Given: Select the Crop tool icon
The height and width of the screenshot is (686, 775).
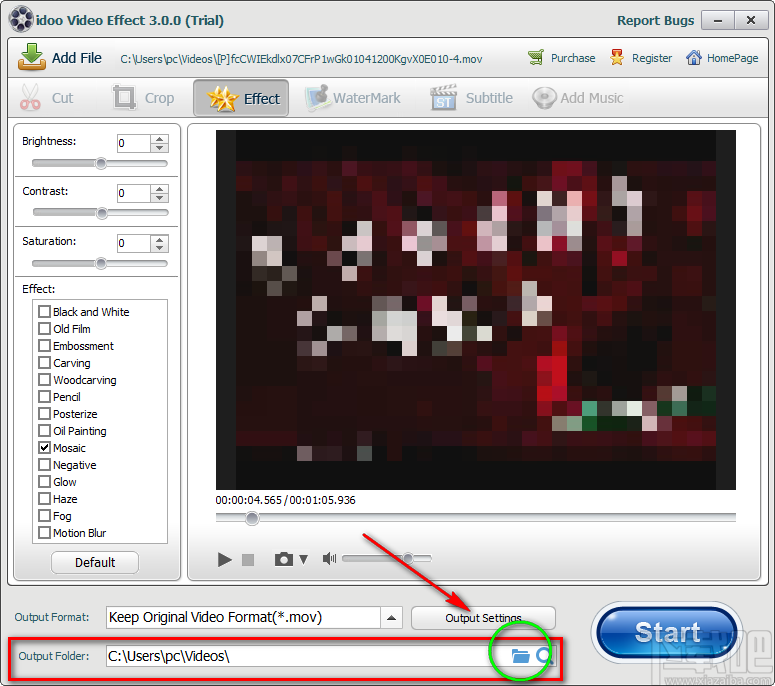Looking at the screenshot, I should pos(124,97).
